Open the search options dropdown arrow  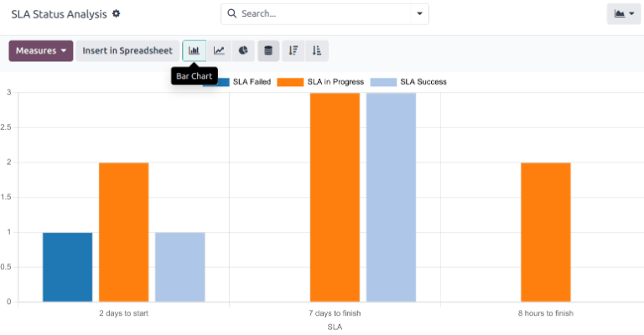click(419, 14)
